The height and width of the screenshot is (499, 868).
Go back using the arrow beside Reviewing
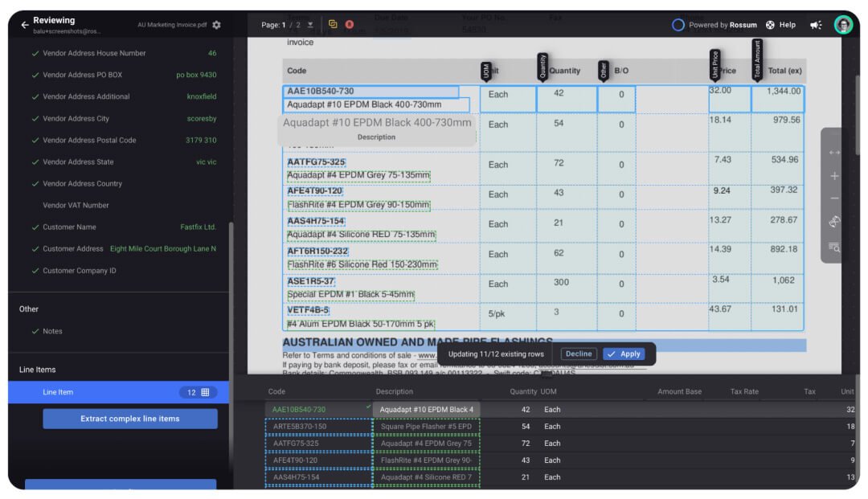[24, 25]
